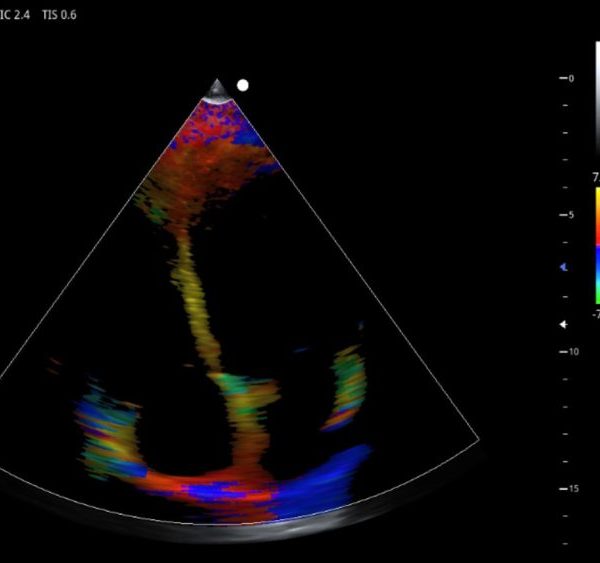Click the white focus arrow on depth scale
This screenshot has width=600, height=563.
pos(563,325)
